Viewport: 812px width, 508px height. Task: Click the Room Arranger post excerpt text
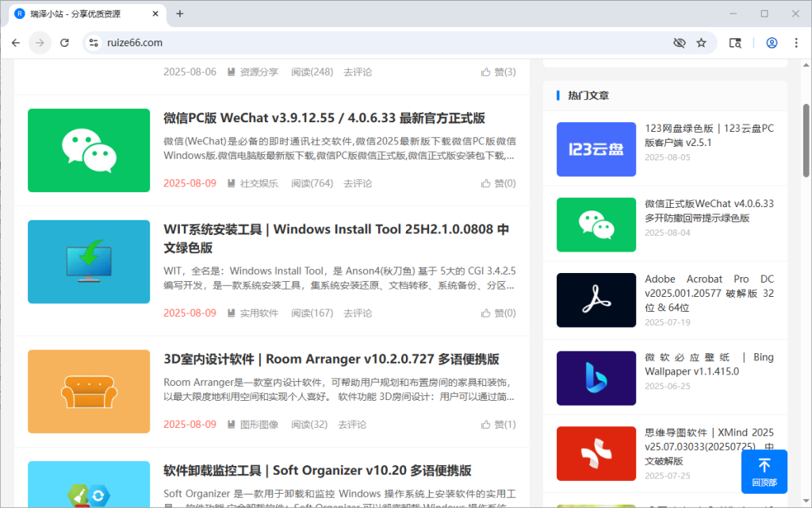[x=339, y=389]
